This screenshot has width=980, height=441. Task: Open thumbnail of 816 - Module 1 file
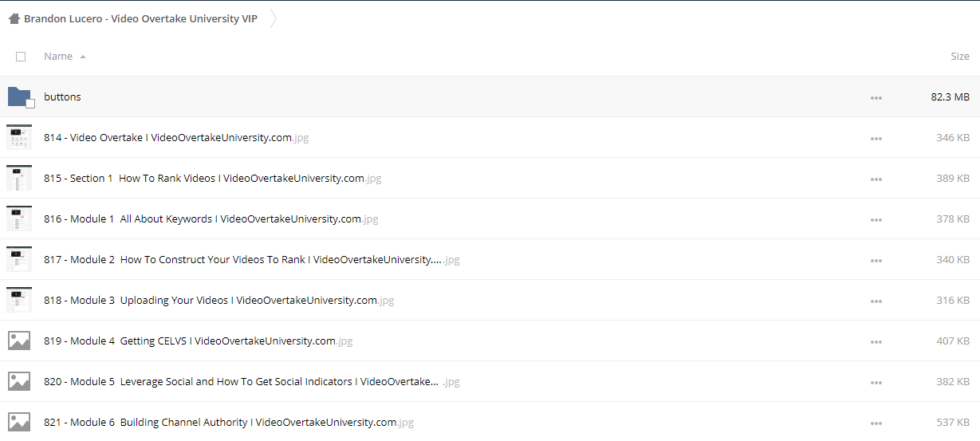pyautogui.click(x=19, y=219)
